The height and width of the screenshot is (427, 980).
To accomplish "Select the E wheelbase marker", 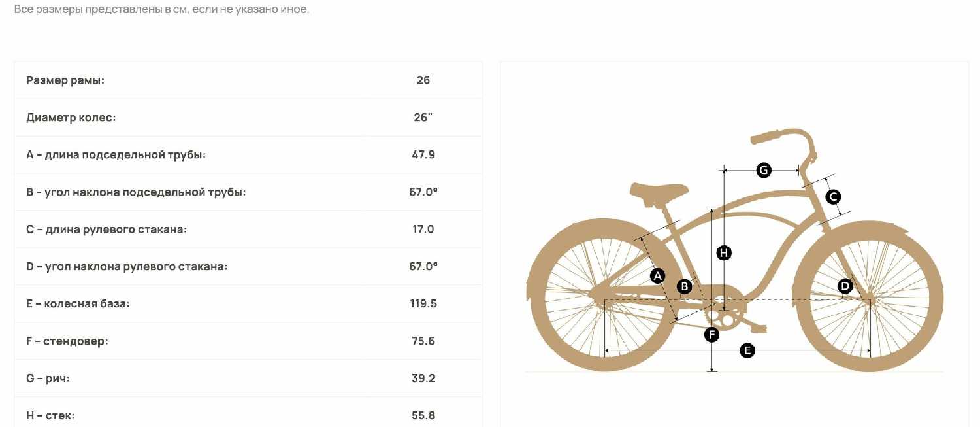I will [747, 350].
